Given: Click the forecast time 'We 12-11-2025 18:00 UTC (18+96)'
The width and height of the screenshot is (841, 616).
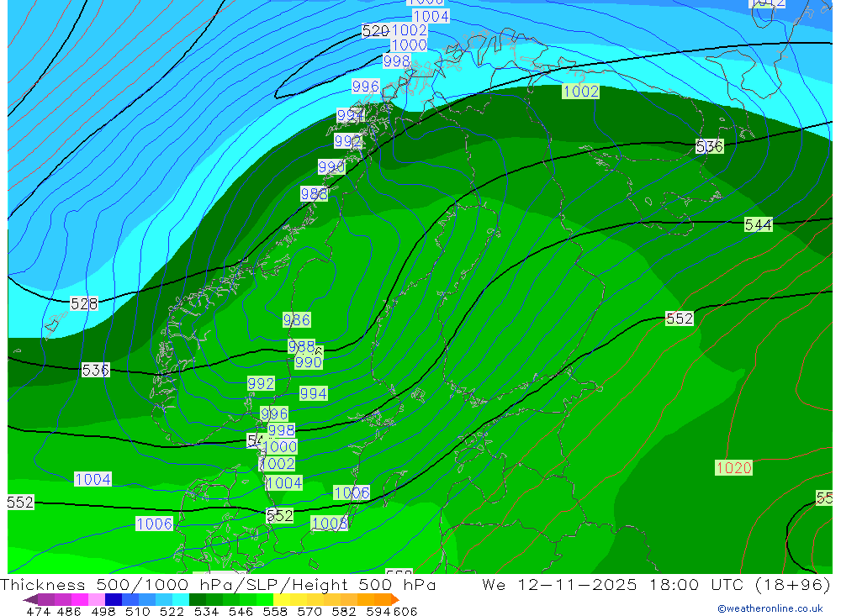Looking at the screenshot, I should [x=657, y=584].
